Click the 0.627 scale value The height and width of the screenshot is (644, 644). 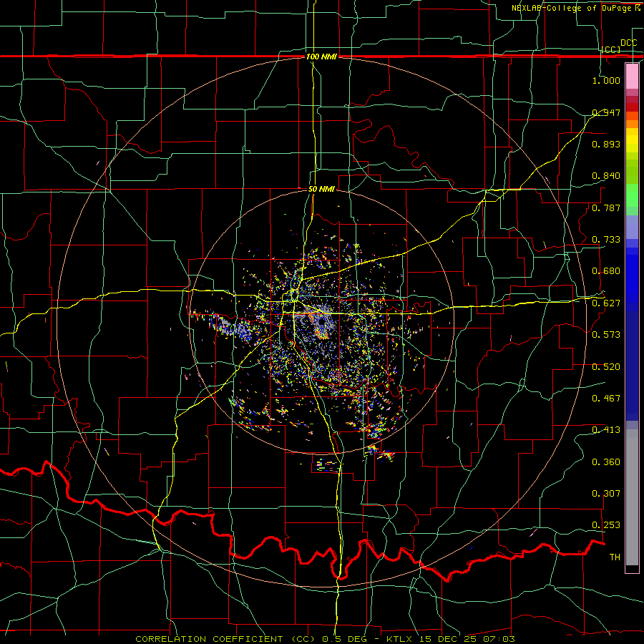pos(606,303)
